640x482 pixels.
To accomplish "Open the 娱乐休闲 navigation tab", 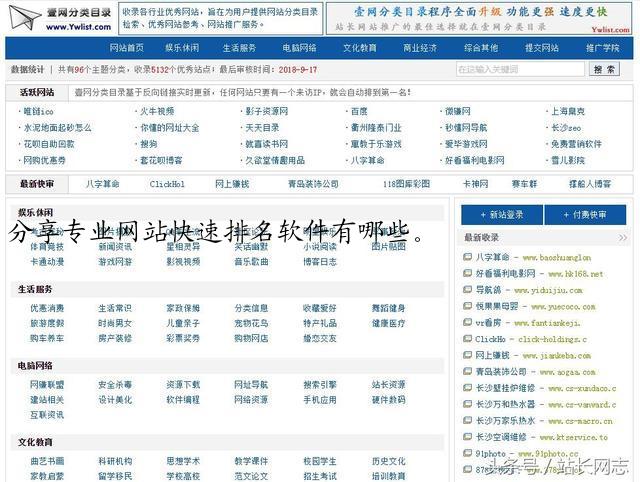I will 182,48.
